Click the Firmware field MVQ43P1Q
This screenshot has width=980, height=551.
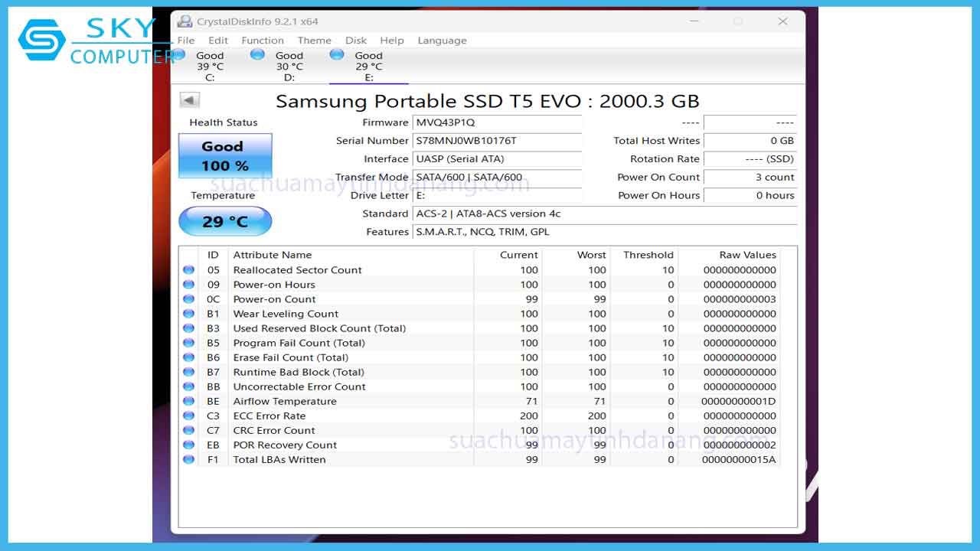click(x=498, y=122)
